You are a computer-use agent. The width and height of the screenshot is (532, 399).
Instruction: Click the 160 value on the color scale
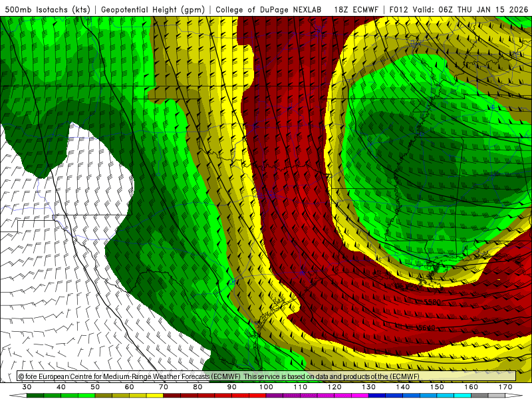471,387
